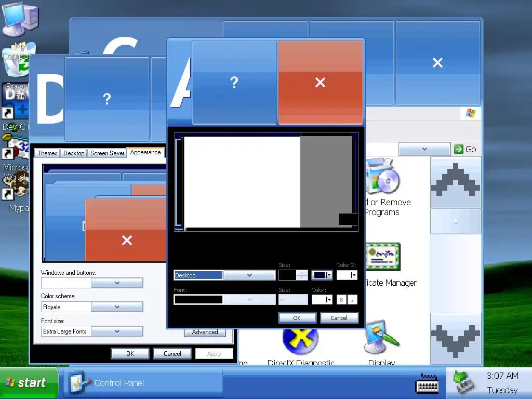Expand the Control Panel address bar dropdown

point(424,149)
